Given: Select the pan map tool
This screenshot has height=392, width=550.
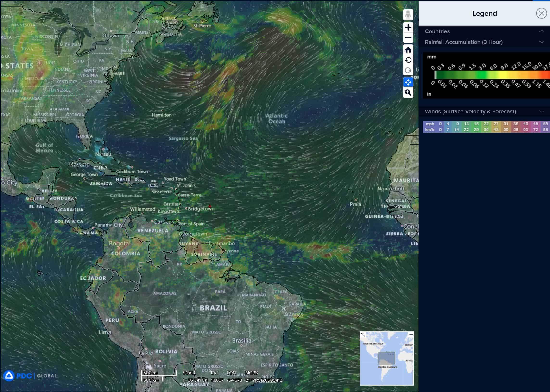Looking at the screenshot, I should click(x=408, y=82).
